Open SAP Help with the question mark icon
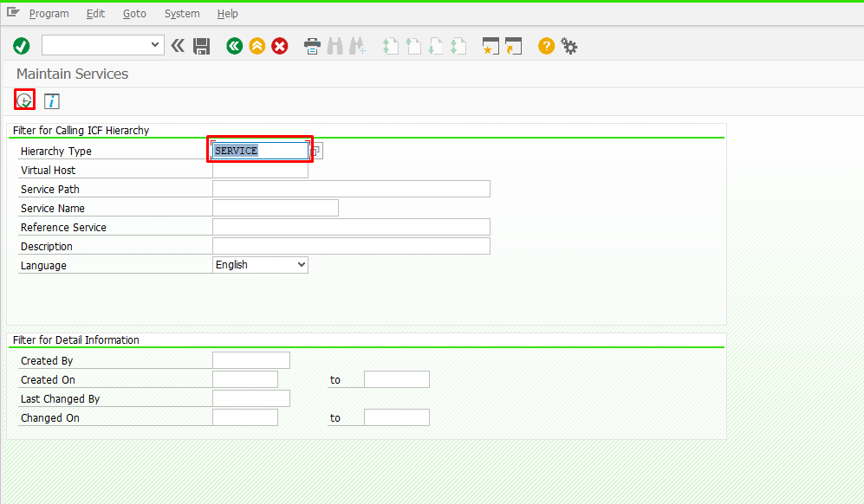The image size is (864, 504). [545, 45]
